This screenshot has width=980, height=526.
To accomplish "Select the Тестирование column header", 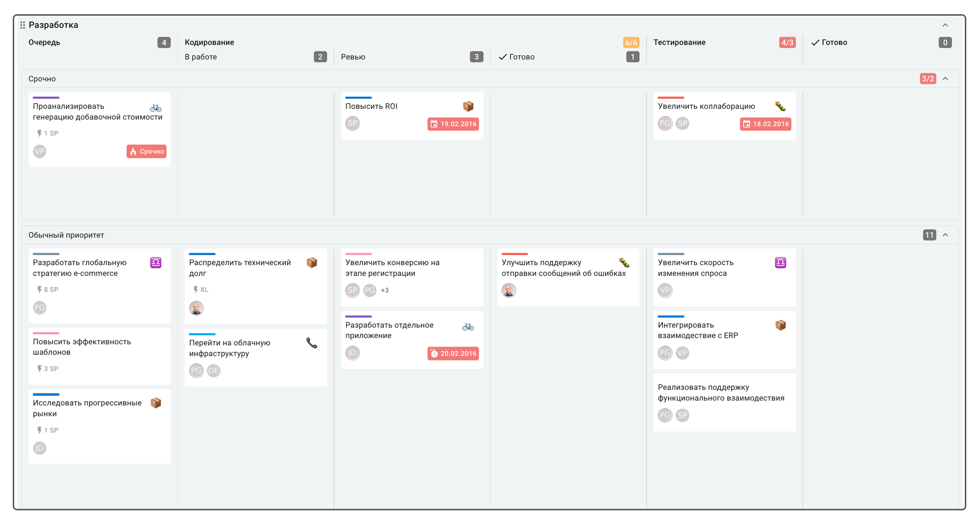I will (x=679, y=43).
